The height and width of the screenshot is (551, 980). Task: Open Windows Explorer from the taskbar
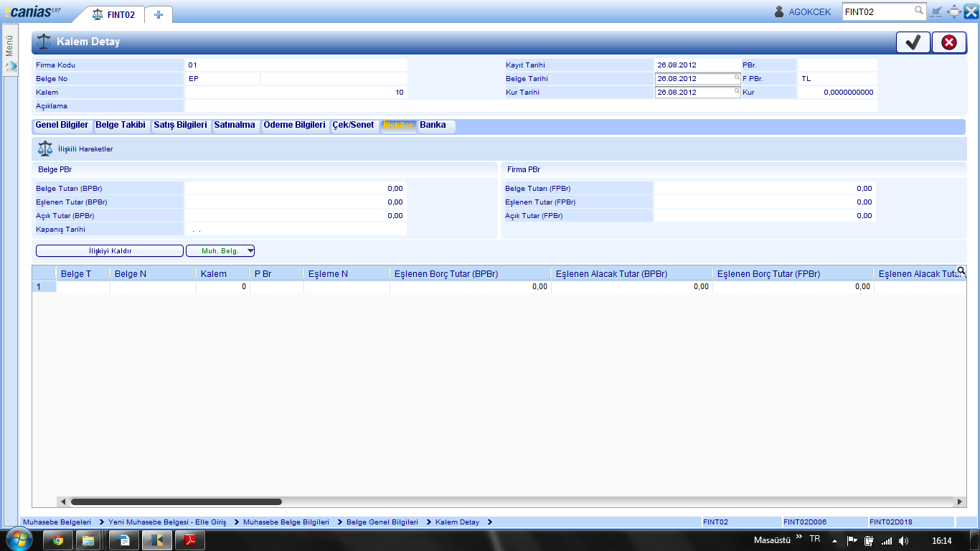coord(89,540)
